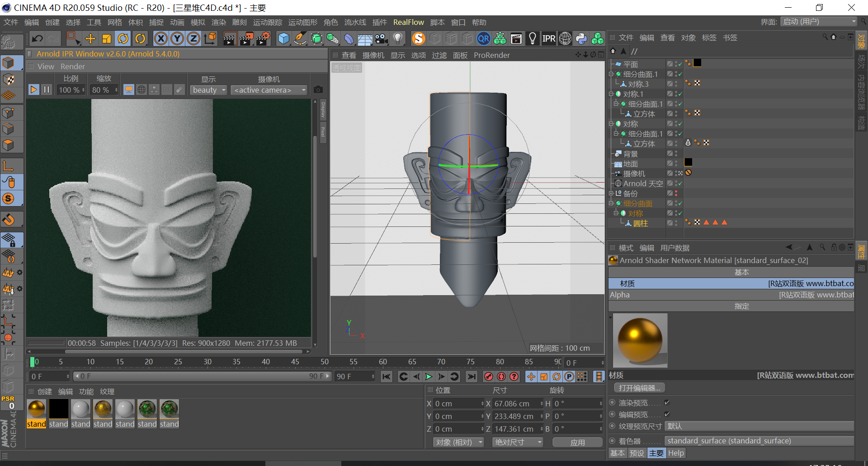
Task: Click the black color swatch next to 平面
Action: point(697,63)
